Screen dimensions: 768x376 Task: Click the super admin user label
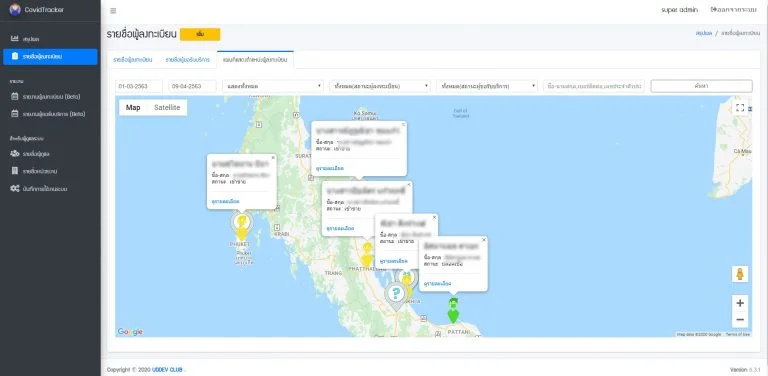click(x=679, y=10)
